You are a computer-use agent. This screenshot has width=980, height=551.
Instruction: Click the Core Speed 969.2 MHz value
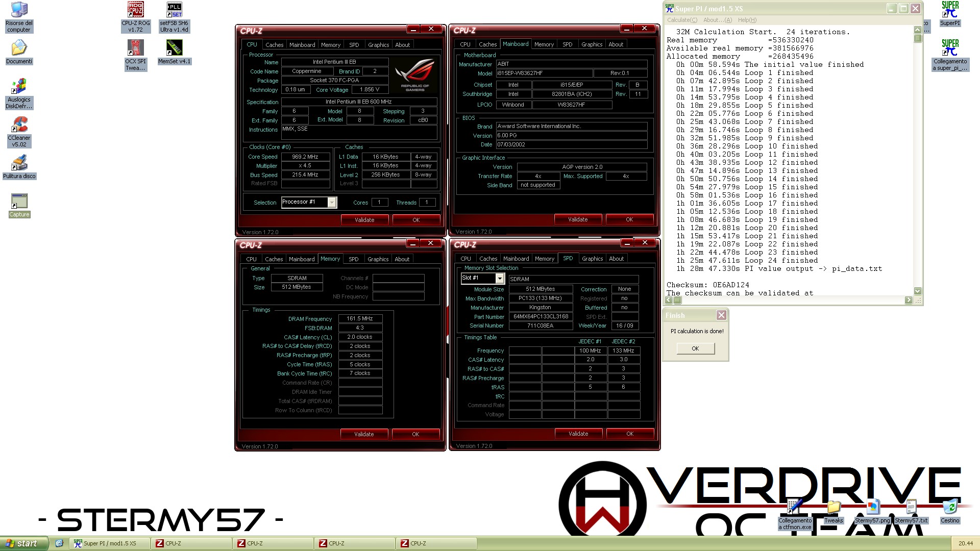point(305,157)
